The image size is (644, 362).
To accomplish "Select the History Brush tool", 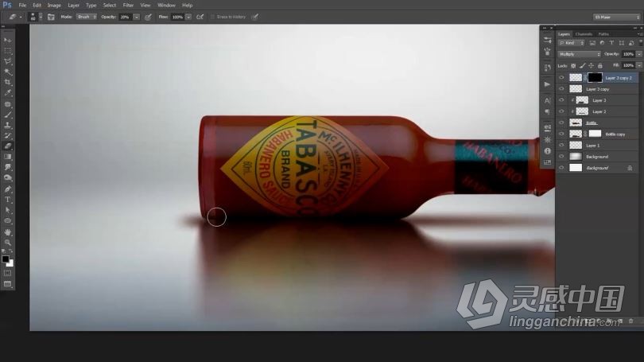I will (8, 135).
